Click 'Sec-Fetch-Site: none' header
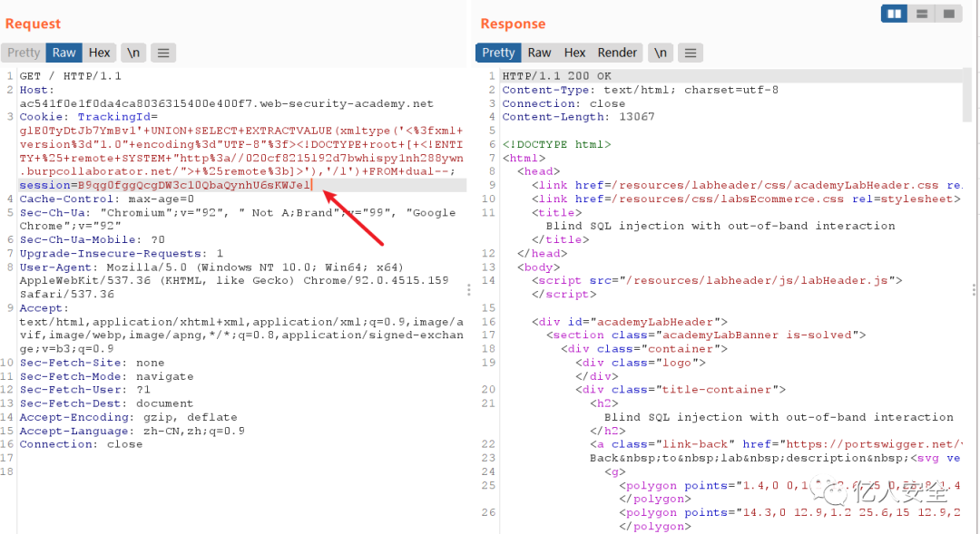Screen dimensions: 980x534 click(92, 363)
